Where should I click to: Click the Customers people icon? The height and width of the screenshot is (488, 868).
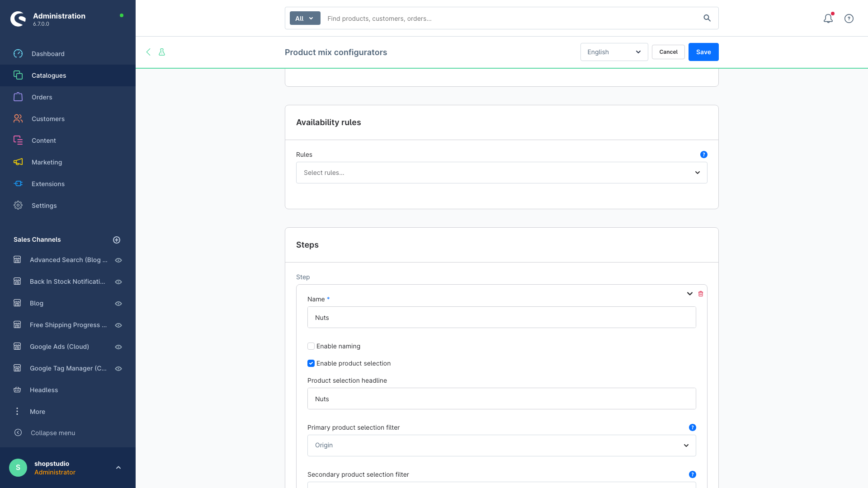tap(18, 119)
